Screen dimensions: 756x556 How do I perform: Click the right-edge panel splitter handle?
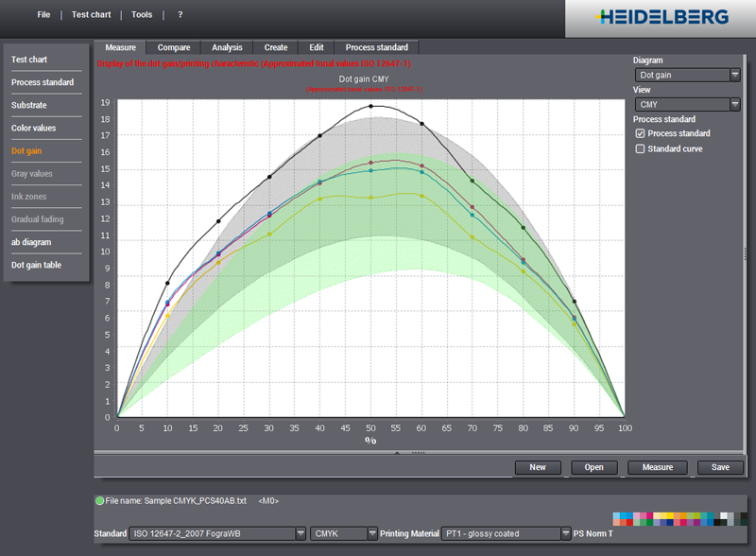(x=746, y=253)
